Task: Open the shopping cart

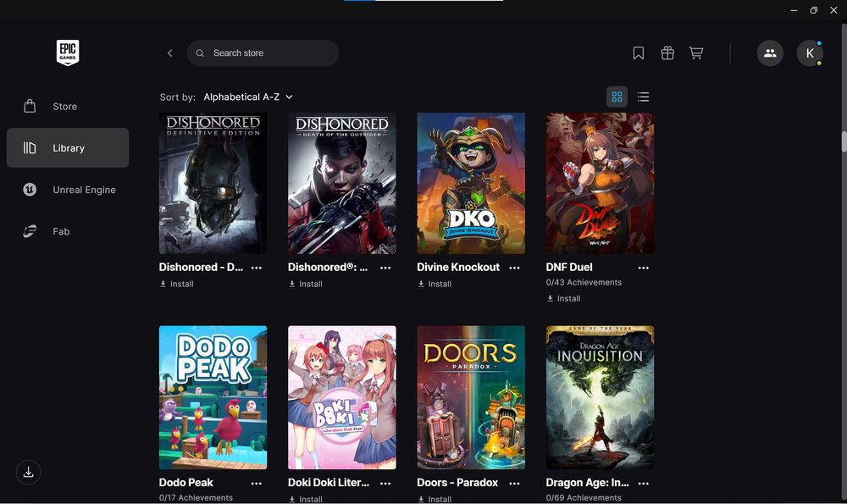Action: click(695, 53)
